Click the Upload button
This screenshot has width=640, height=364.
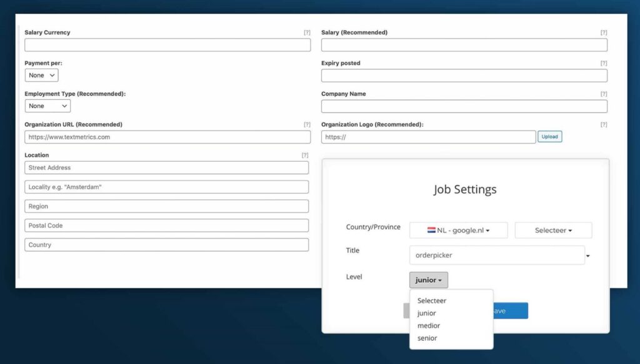[x=549, y=137]
